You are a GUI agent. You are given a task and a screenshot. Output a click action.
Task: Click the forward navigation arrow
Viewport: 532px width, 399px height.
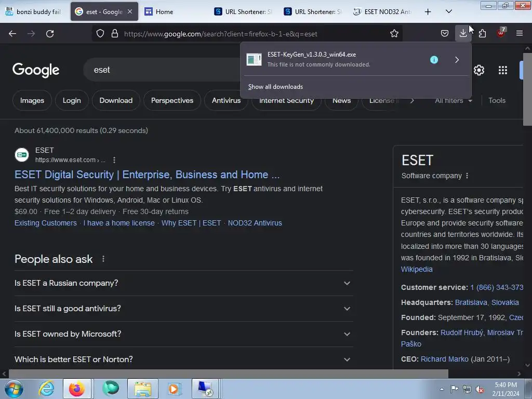click(31, 34)
